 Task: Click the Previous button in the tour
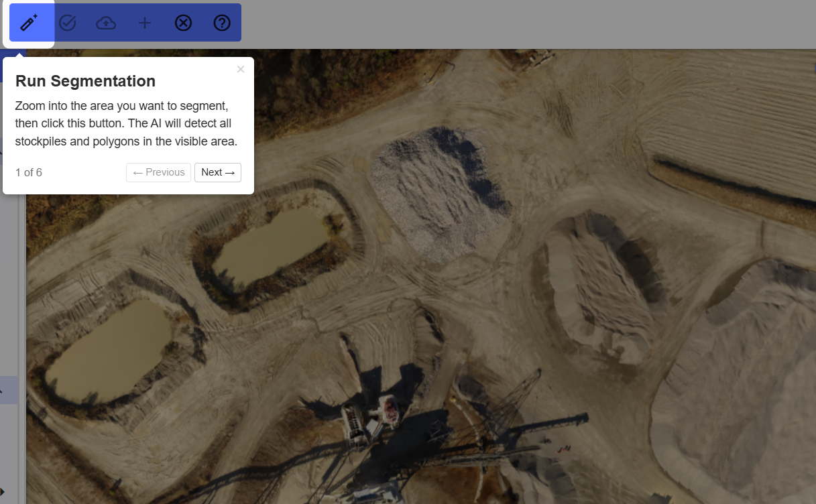[159, 172]
